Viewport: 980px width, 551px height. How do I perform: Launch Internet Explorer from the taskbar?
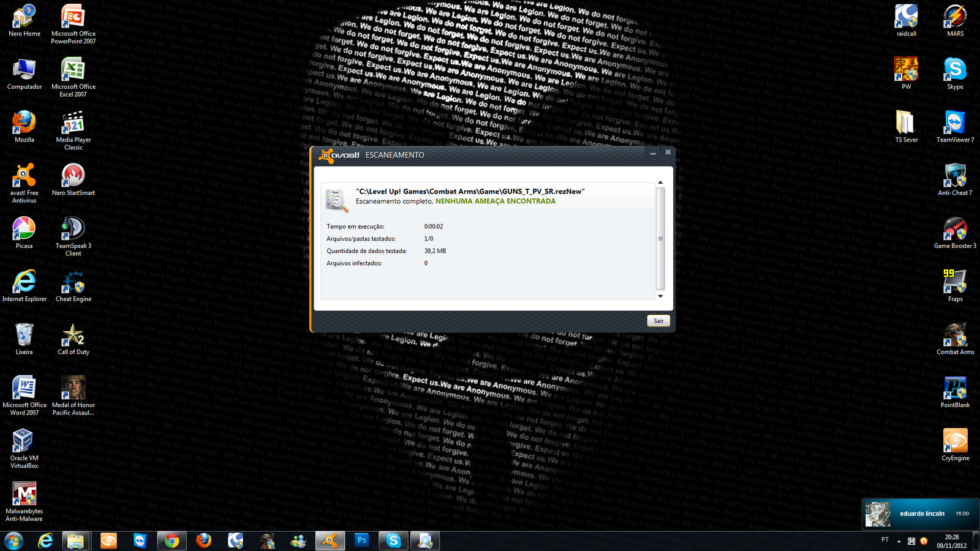45,541
